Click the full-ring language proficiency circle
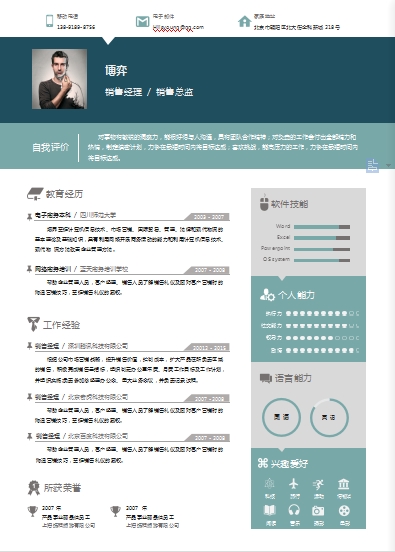The height and width of the screenshot is (552, 395). tap(281, 417)
